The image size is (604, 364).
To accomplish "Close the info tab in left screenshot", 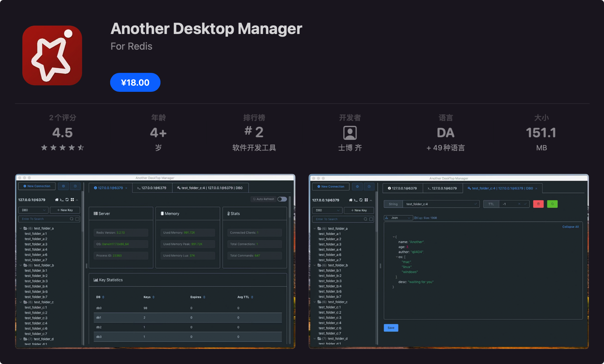I will (126, 188).
